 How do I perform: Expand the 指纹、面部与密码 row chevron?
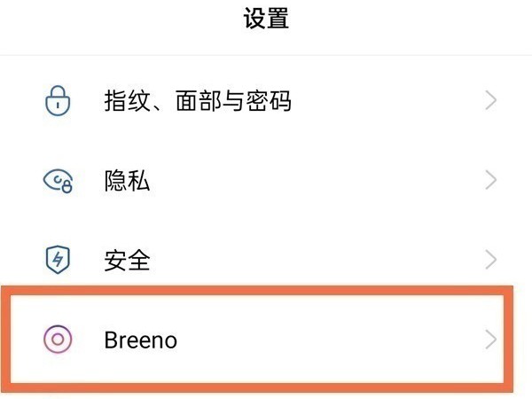click(x=491, y=101)
